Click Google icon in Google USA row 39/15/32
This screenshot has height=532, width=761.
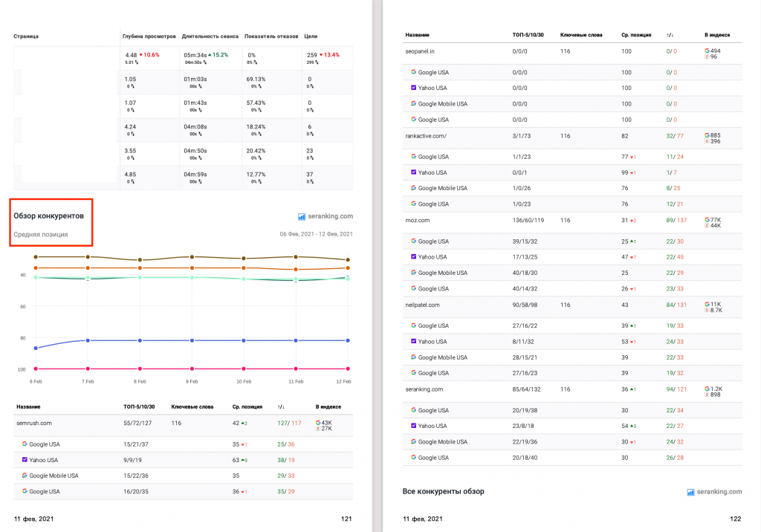tap(413, 241)
